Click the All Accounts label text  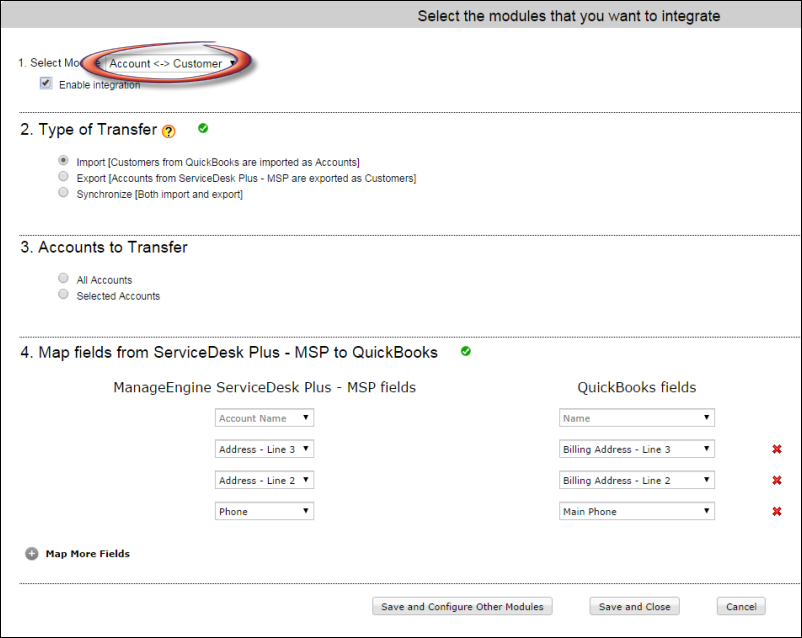(x=104, y=280)
